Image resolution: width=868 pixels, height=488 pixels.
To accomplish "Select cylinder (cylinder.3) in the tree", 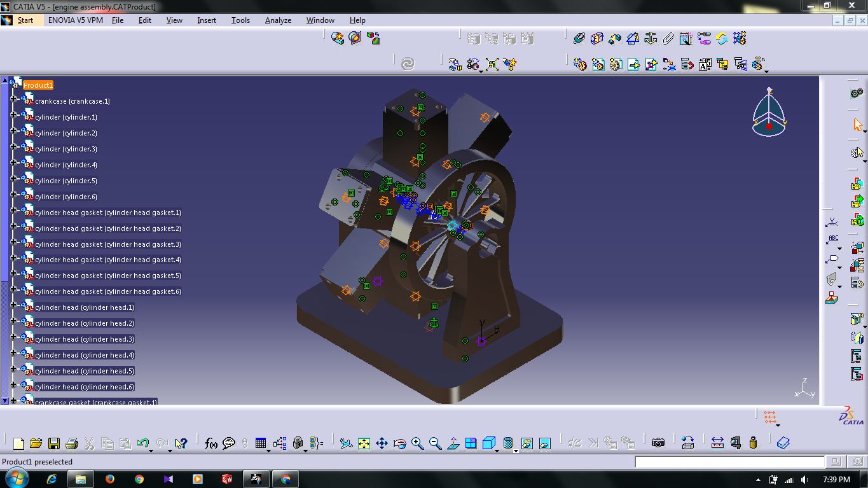I will click(66, 149).
